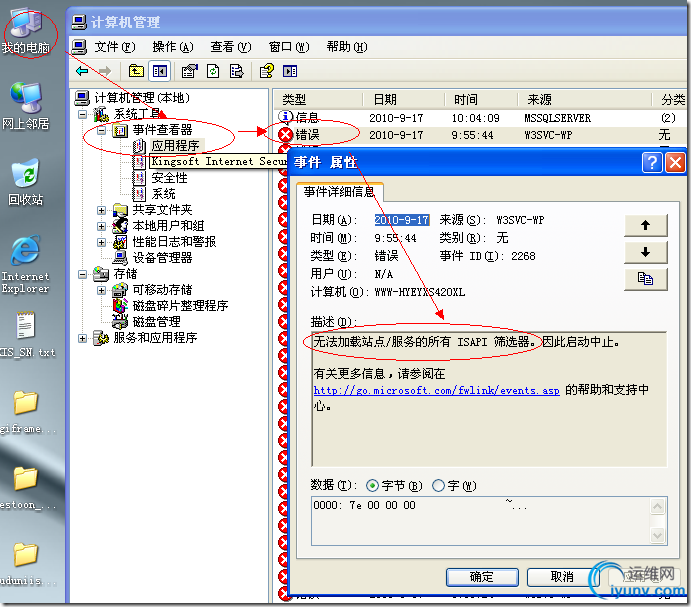Expand the 性能日志和警报 node
Image resolution: width=691 pixels, height=607 pixels.
(101, 242)
